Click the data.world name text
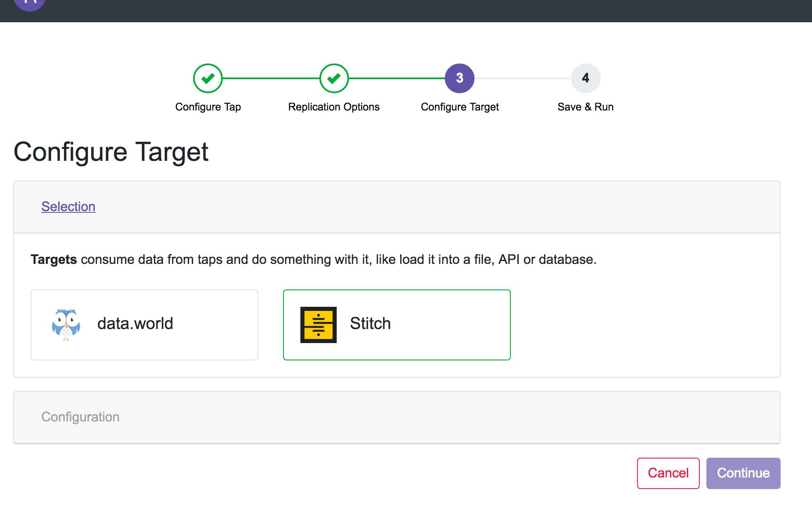Viewport: 812px width, 508px height. (x=135, y=324)
